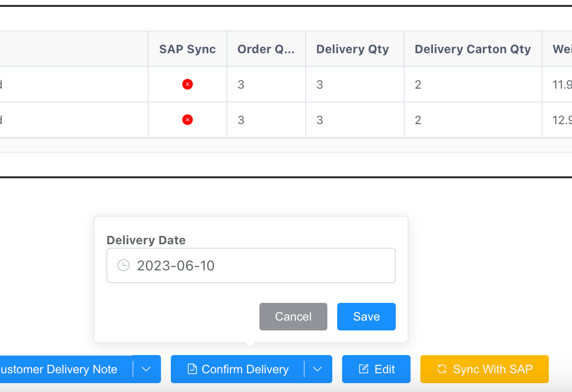Select the Delivery Qty column header
572x392 pixels.
point(352,49)
